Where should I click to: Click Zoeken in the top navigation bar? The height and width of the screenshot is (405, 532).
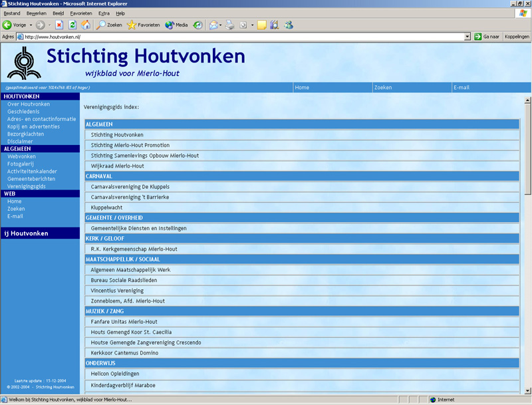[383, 88]
